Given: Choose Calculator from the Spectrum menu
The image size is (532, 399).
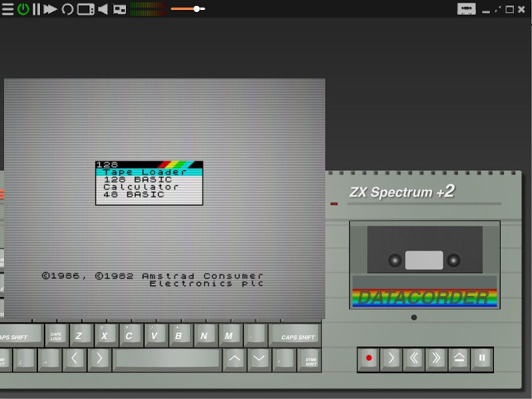Looking at the screenshot, I should pos(149,187).
